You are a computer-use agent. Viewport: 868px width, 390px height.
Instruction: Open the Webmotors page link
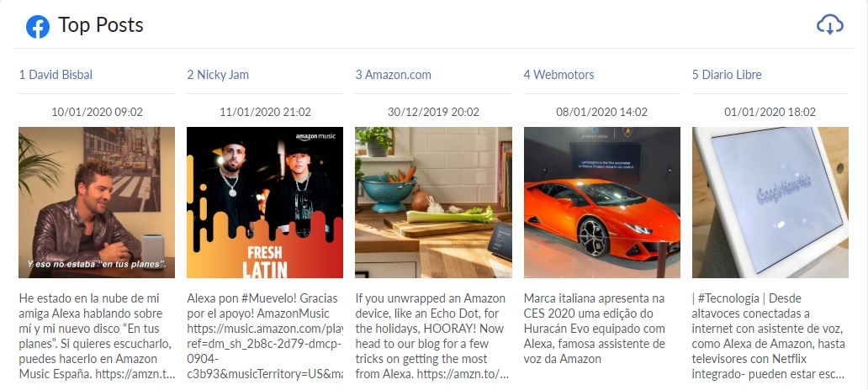[559, 75]
